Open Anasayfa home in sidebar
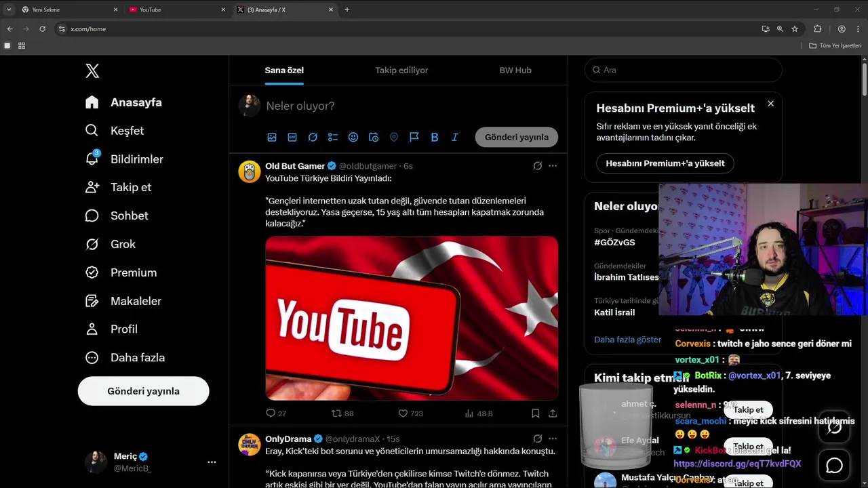 123,102
